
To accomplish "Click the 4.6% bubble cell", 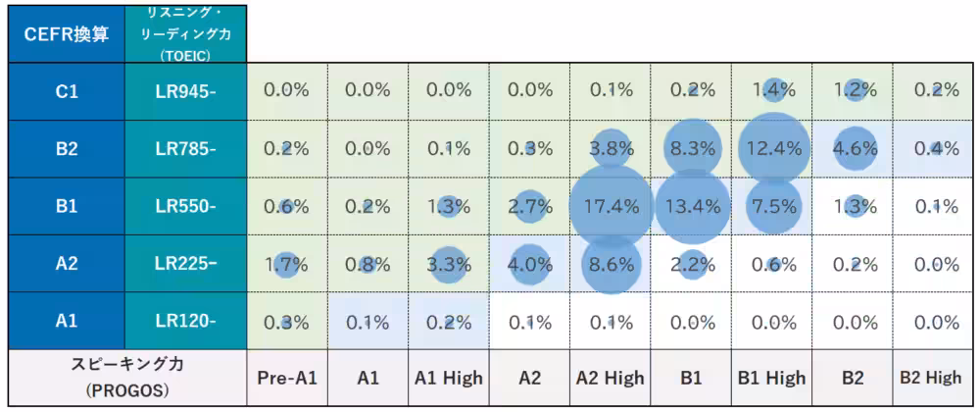I will tap(856, 149).
